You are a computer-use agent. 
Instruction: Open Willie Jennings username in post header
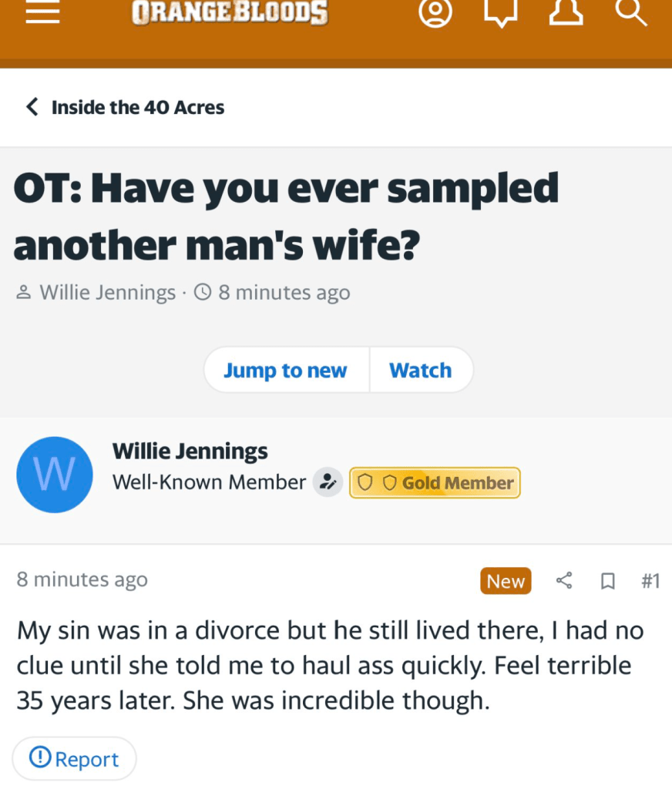click(x=190, y=451)
